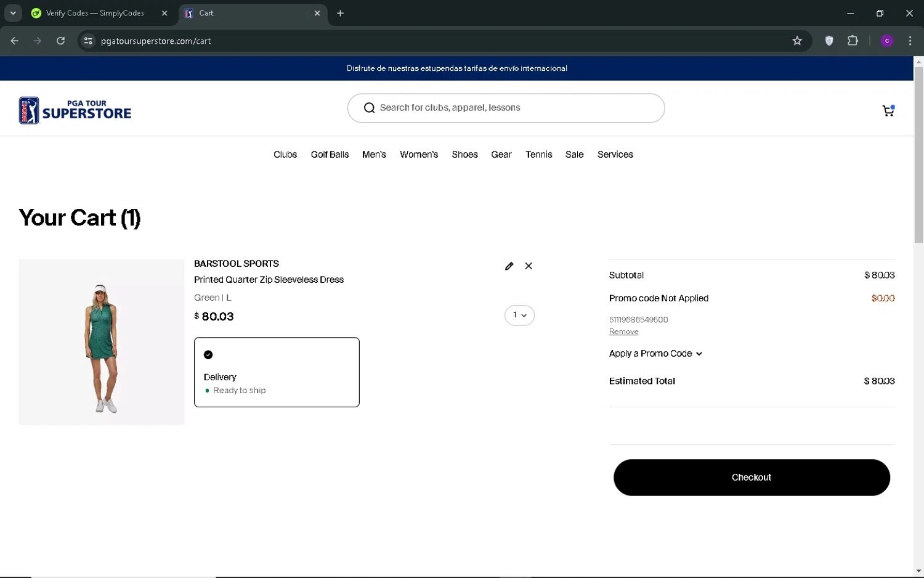Remove the dress using the X icon
Image resolution: width=924 pixels, height=578 pixels.
[529, 266]
